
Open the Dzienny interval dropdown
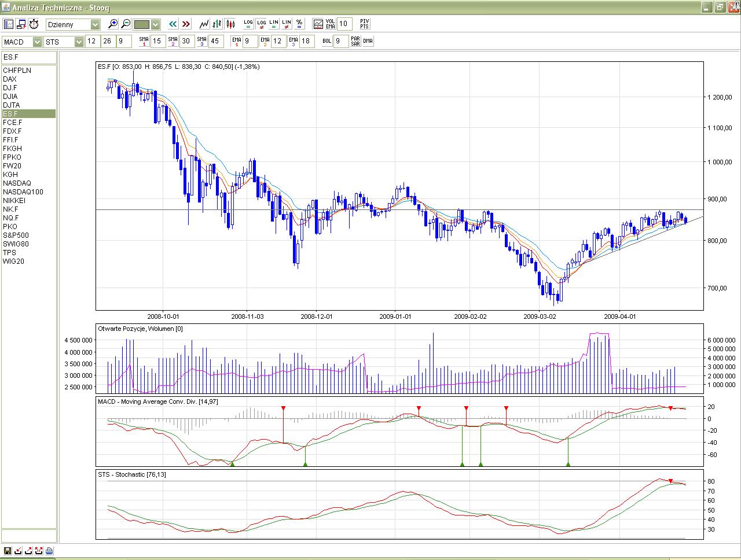point(96,24)
